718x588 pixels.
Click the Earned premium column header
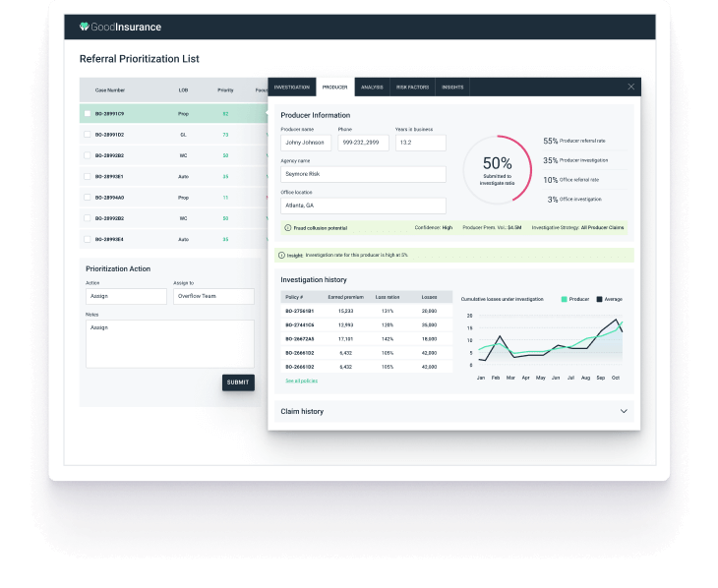pyautogui.click(x=345, y=297)
